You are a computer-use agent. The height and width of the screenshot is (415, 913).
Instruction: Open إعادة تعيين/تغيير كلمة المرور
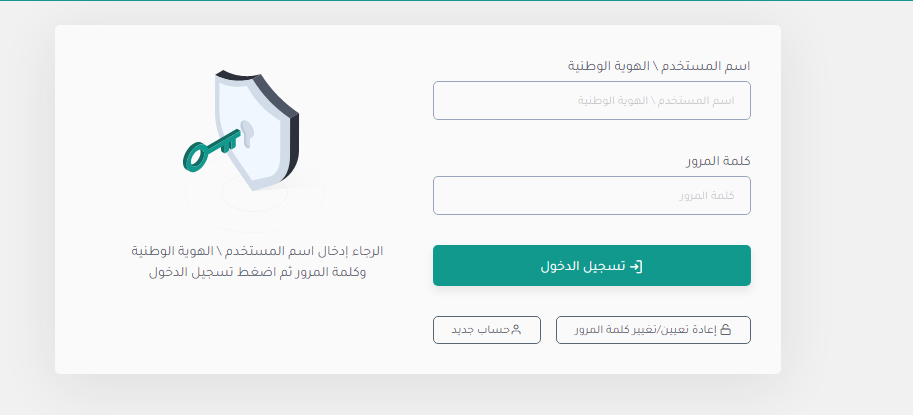click(653, 329)
